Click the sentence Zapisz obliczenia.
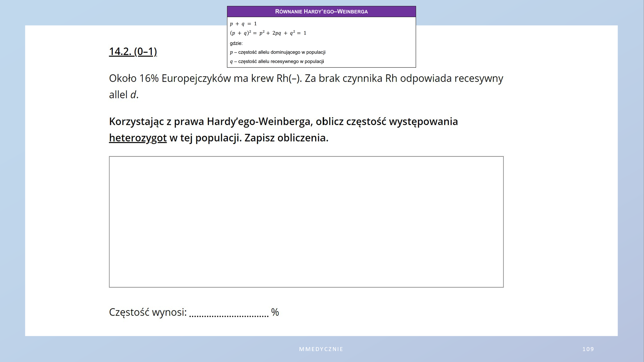Image resolution: width=644 pixels, height=362 pixels. click(x=286, y=138)
